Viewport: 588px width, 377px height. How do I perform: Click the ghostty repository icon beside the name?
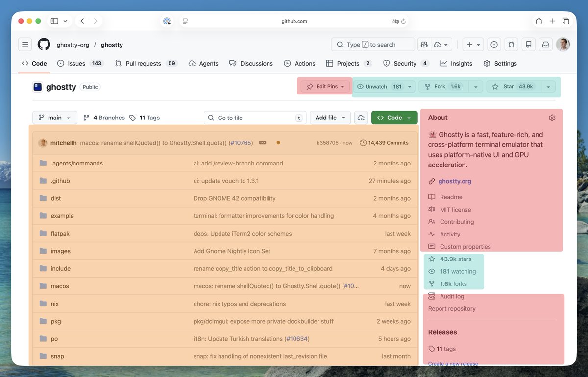pos(38,87)
